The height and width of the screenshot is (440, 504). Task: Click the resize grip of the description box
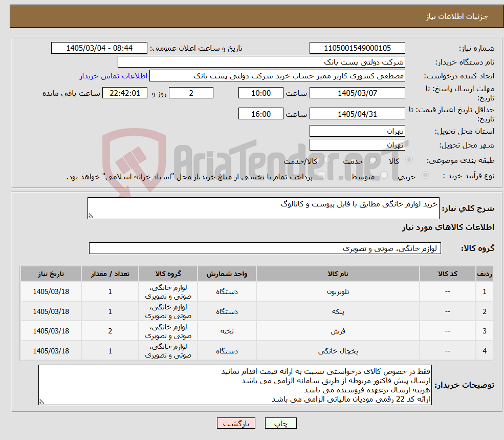[x=91, y=216]
